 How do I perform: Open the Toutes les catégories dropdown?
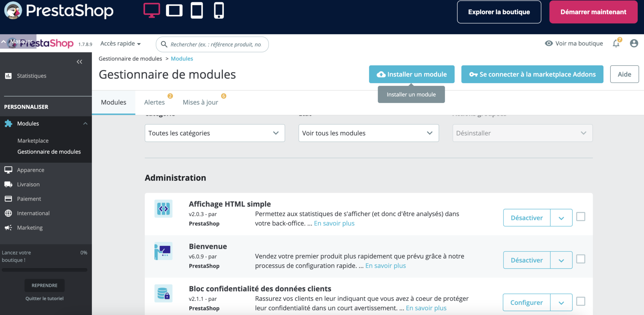215,133
